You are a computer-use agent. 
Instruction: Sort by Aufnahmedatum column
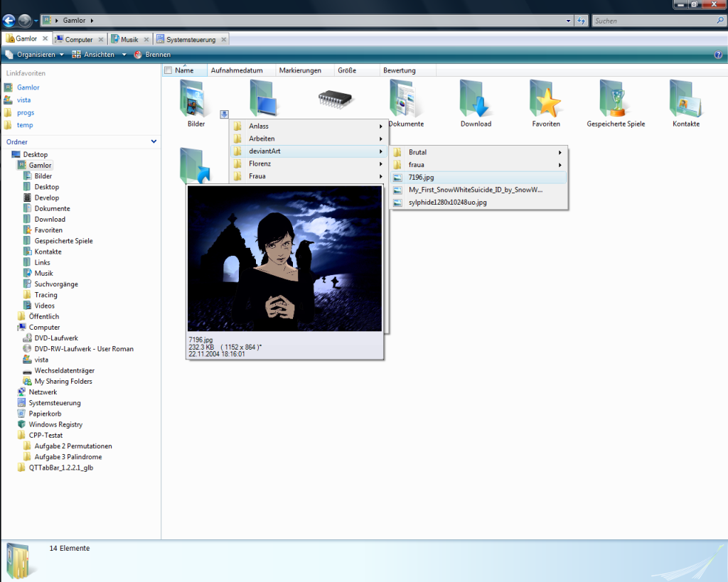[241, 70]
